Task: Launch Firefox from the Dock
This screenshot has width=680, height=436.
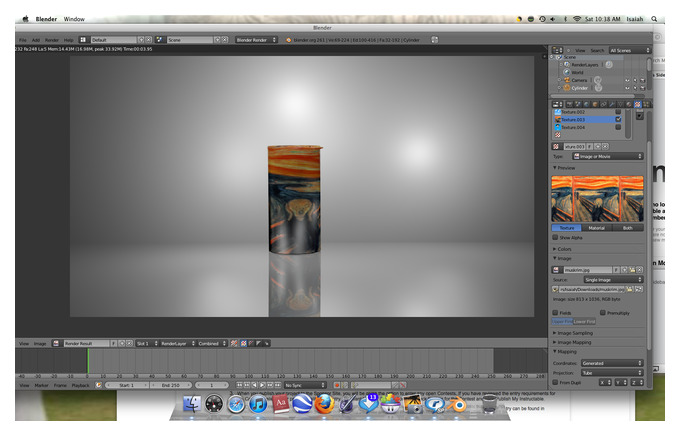Action: [x=324, y=404]
